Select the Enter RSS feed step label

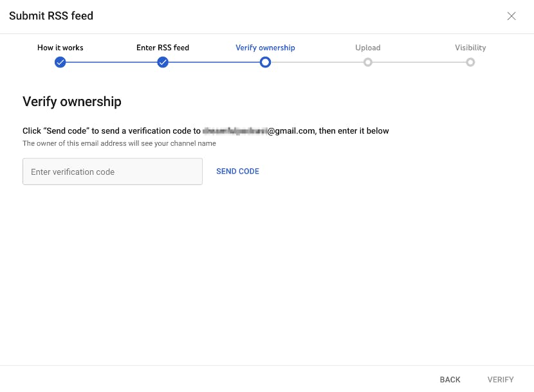tap(162, 48)
